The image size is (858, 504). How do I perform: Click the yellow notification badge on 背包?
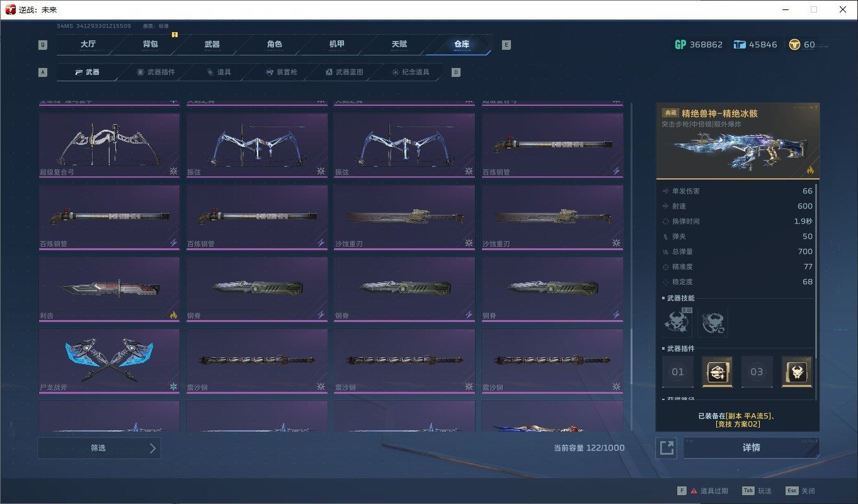pyautogui.click(x=174, y=35)
